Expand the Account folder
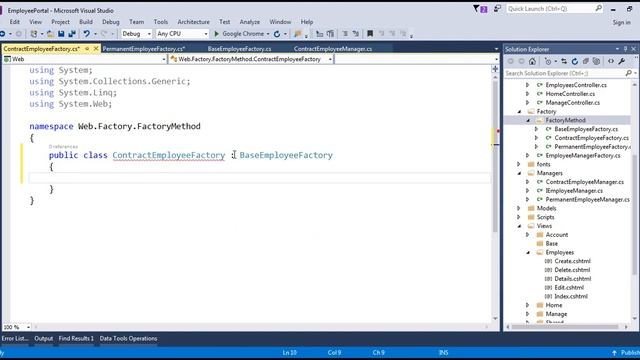The image size is (640, 360). [x=528, y=235]
